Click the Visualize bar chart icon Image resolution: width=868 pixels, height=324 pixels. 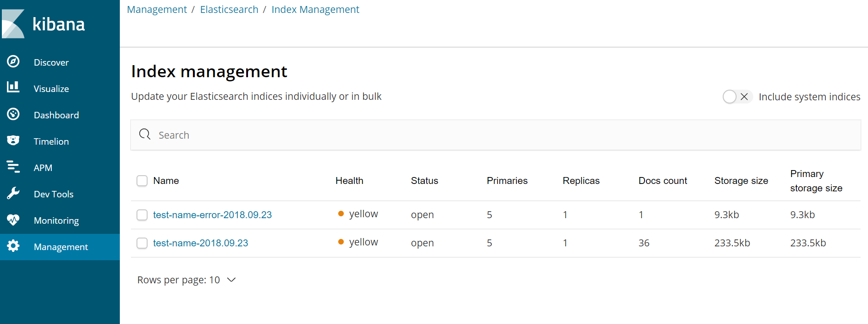(x=13, y=87)
